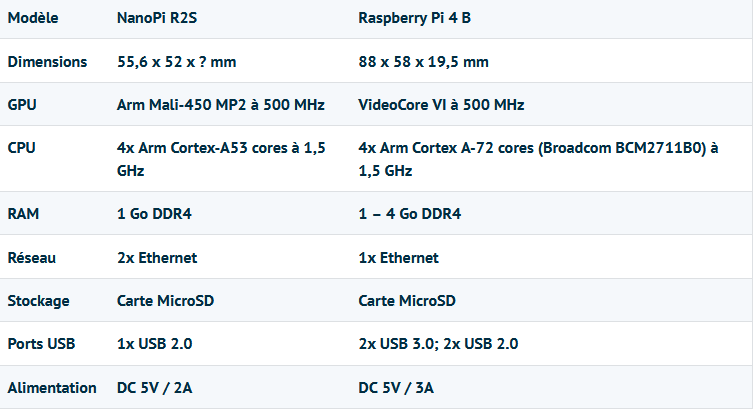Click the 'Modèle' header cell

33,19
